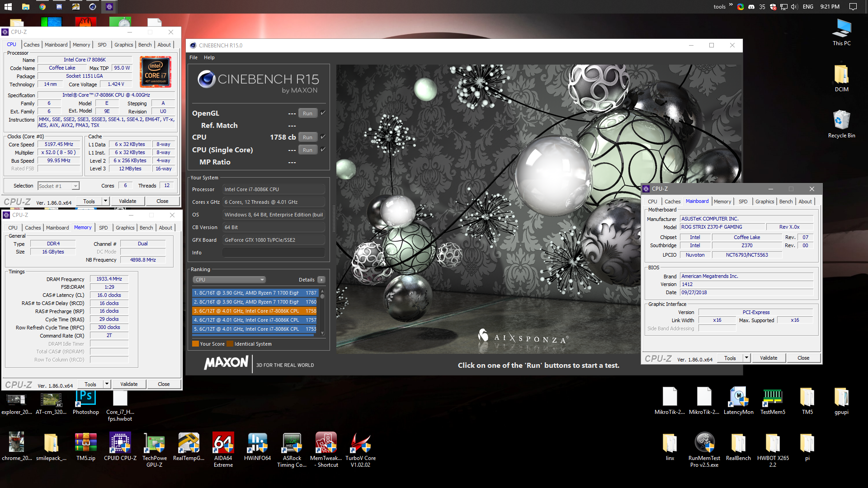This screenshot has height=488, width=868.
Task: Open File menu in Cinebench
Action: 193,57
